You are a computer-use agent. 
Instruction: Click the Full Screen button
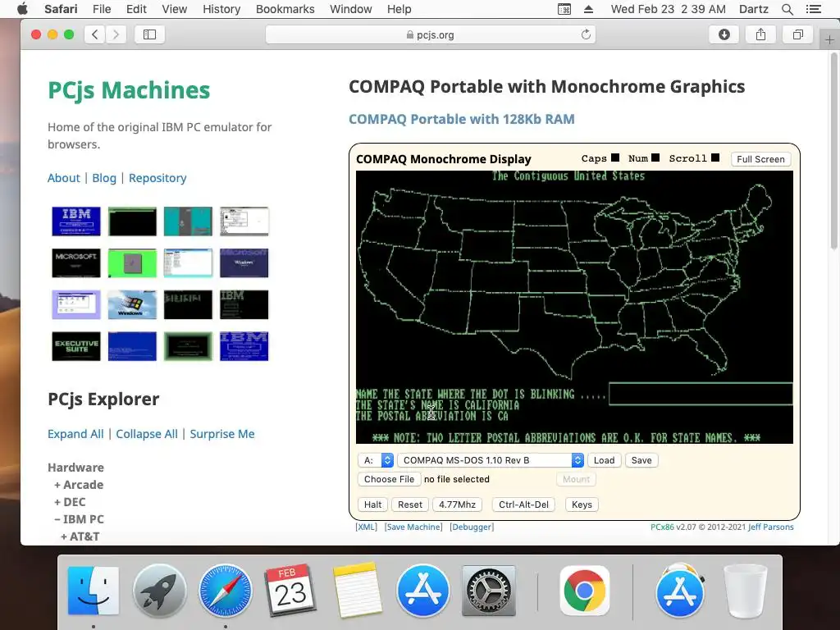(760, 159)
